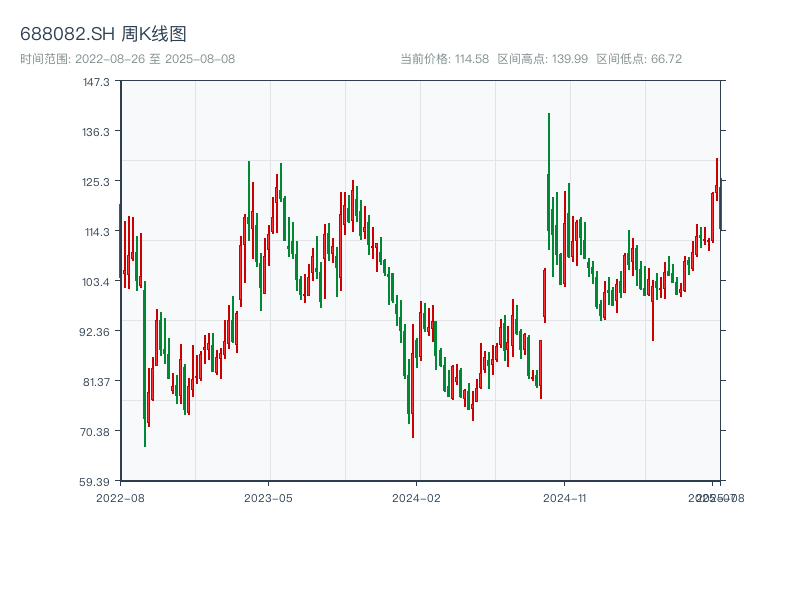Click the 区间低点 66.72 label

[639, 59]
